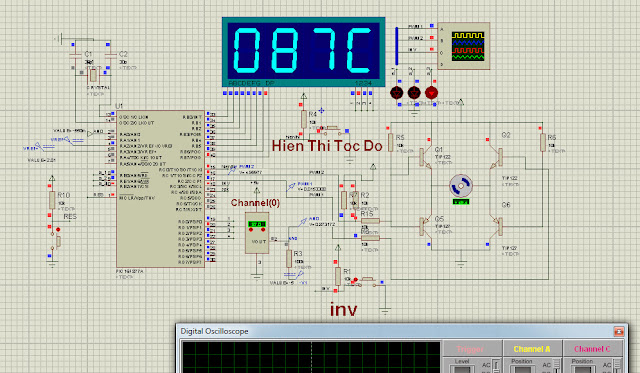640x373 pixels.
Task: Select the Channel(0) voltage source device
Action: [x=257, y=233]
